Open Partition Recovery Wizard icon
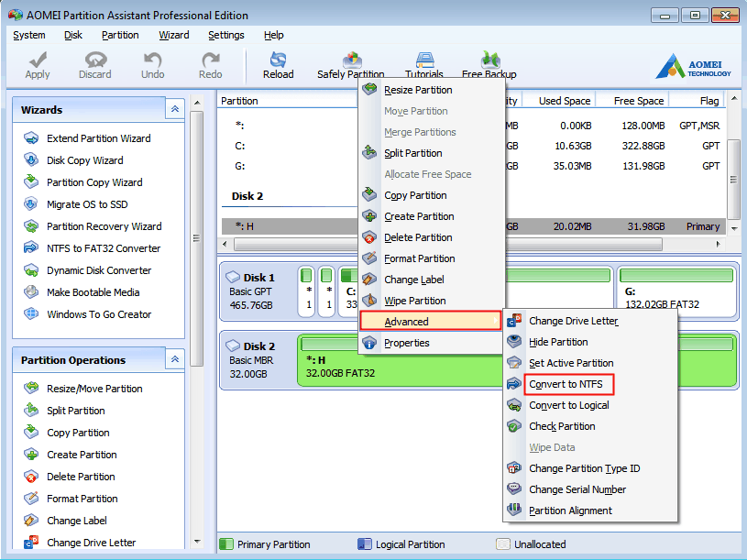 click(31, 226)
